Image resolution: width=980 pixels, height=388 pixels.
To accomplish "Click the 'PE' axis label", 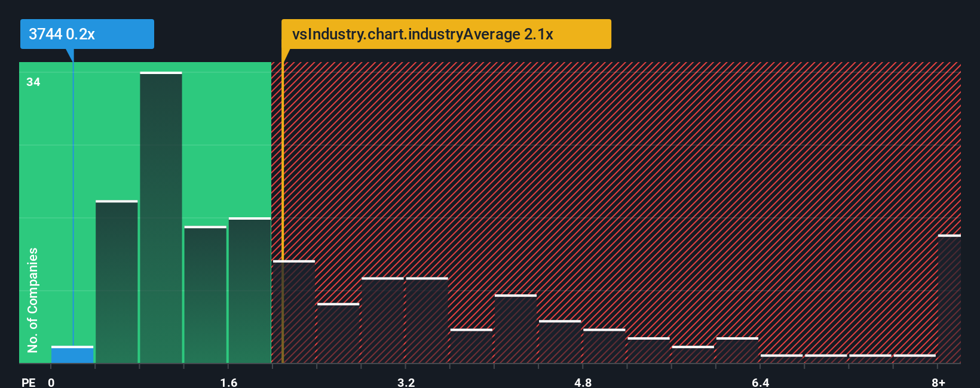I will click(x=29, y=382).
